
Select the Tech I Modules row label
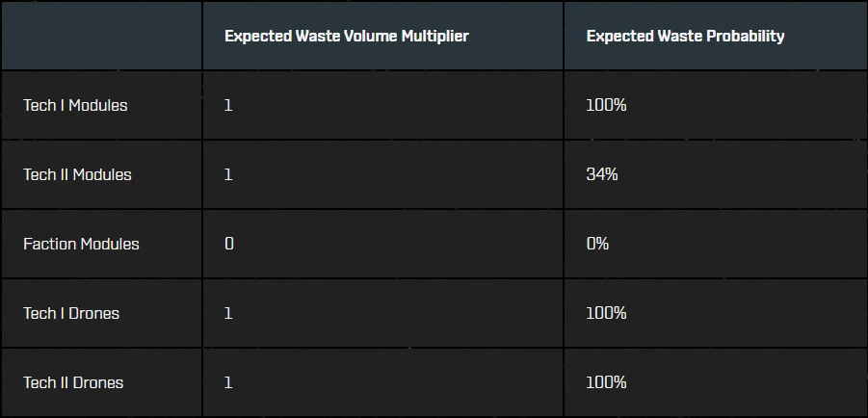75,105
